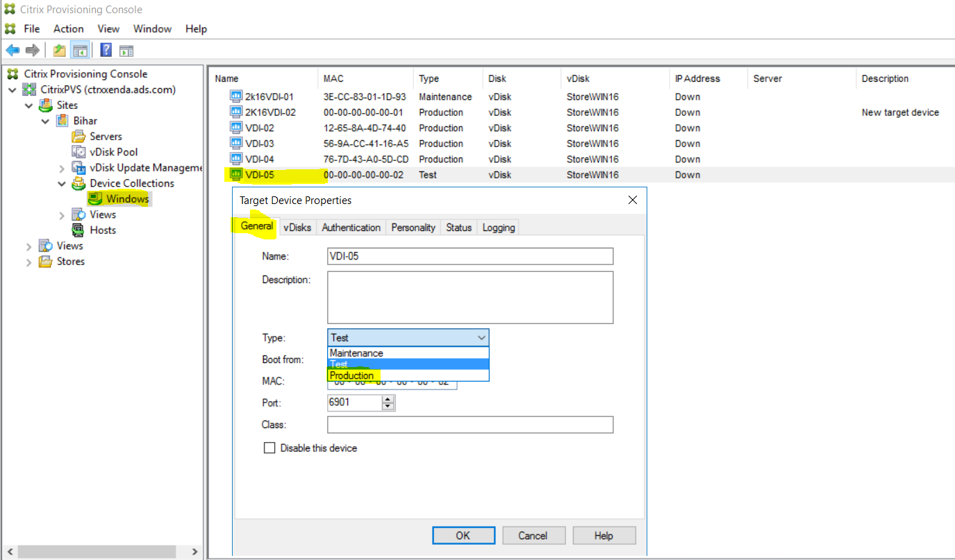
Task: Expand the Views node above Stores
Action: [28, 246]
